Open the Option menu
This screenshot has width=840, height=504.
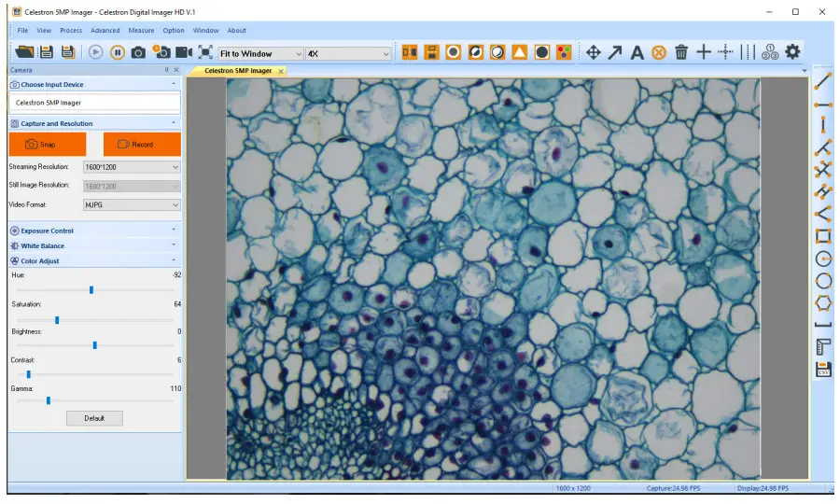[x=174, y=31]
